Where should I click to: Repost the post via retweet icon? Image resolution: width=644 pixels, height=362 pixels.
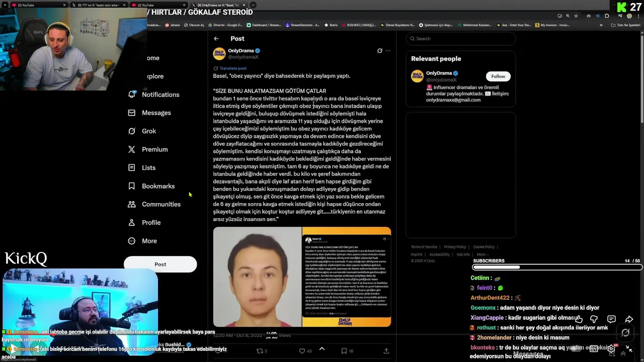pos(260,351)
